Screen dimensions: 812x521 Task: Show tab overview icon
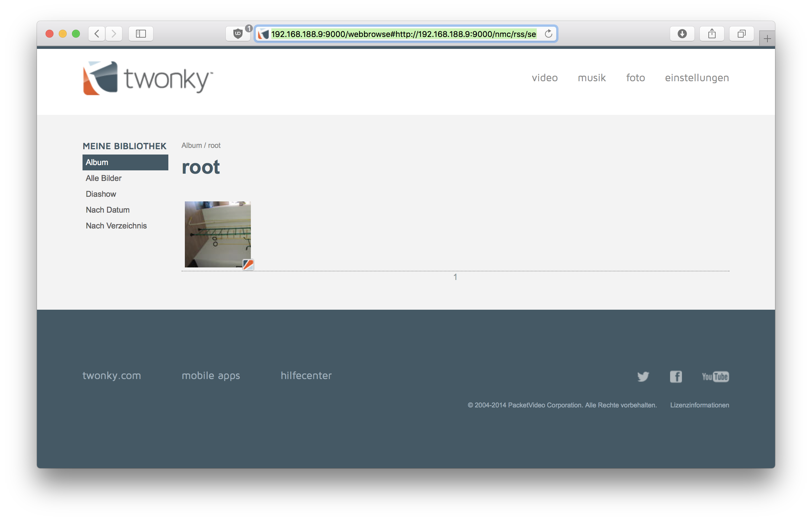(x=741, y=34)
